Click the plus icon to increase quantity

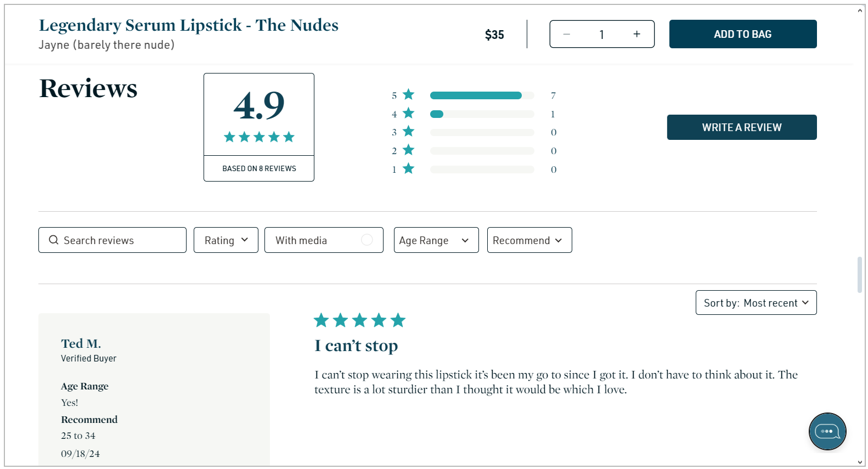636,33
